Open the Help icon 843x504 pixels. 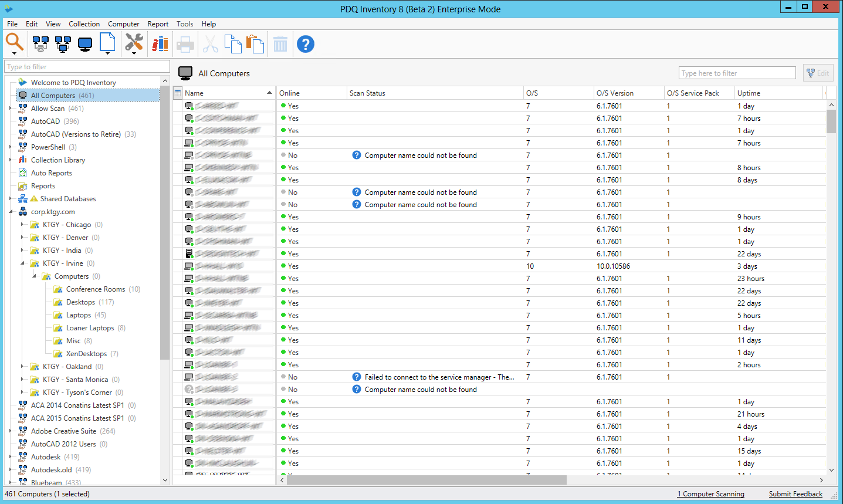(305, 43)
